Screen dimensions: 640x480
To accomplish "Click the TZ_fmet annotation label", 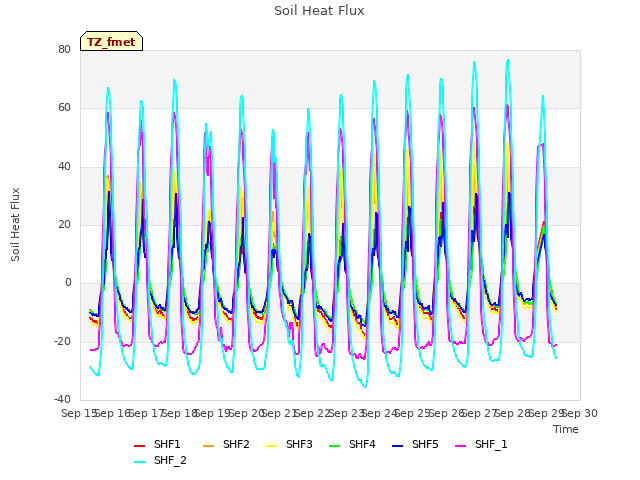I will (111, 42).
